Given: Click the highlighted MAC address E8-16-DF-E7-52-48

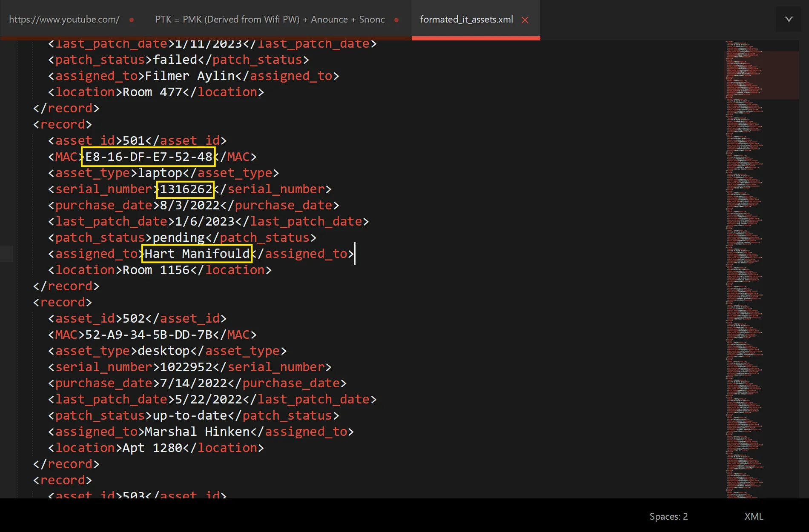Looking at the screenshot, I should click(x=149, y=157).
